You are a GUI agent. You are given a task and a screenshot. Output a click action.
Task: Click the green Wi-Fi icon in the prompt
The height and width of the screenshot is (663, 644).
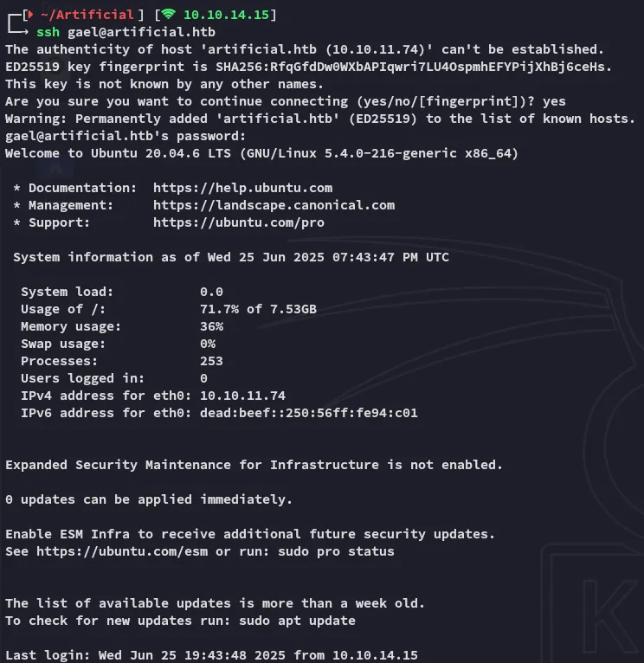[168, 15]
